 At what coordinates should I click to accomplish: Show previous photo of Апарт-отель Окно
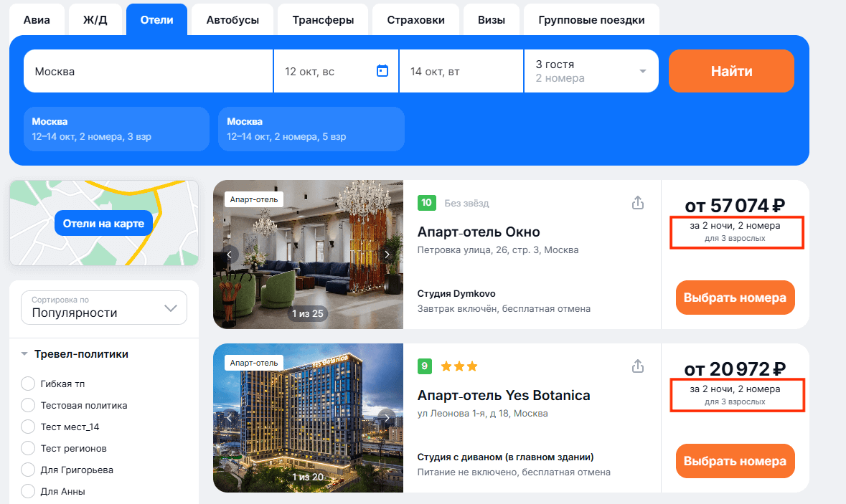[x=230, y=255]
